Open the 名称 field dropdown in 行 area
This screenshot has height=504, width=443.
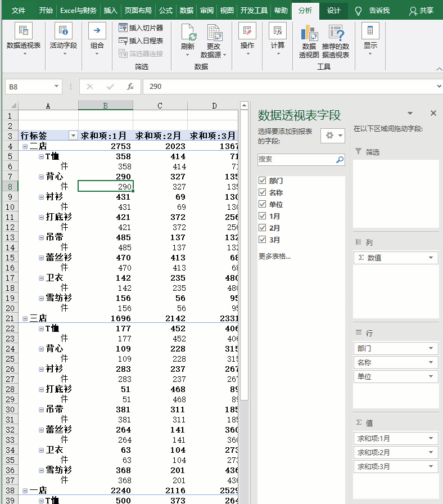click(x=431, y=363)
